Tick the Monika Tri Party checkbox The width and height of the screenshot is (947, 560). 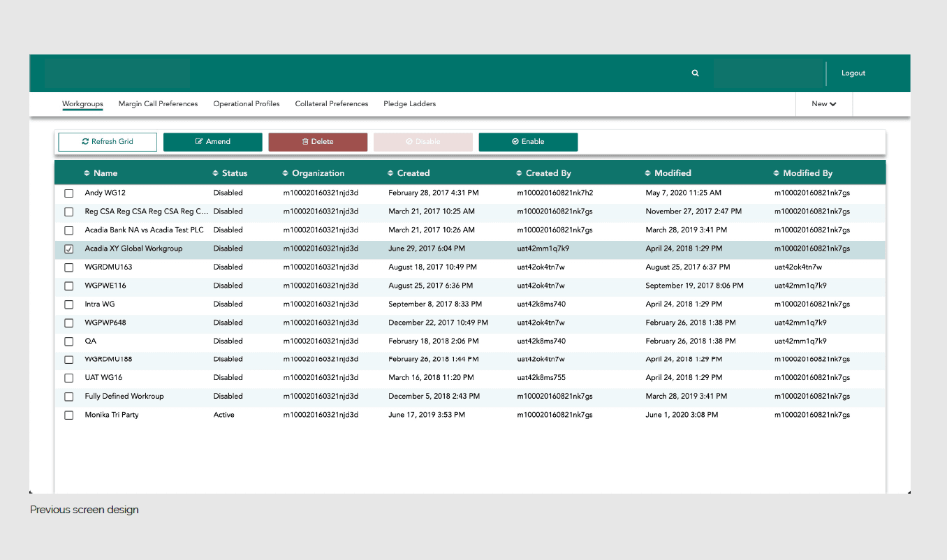[69, 415]
